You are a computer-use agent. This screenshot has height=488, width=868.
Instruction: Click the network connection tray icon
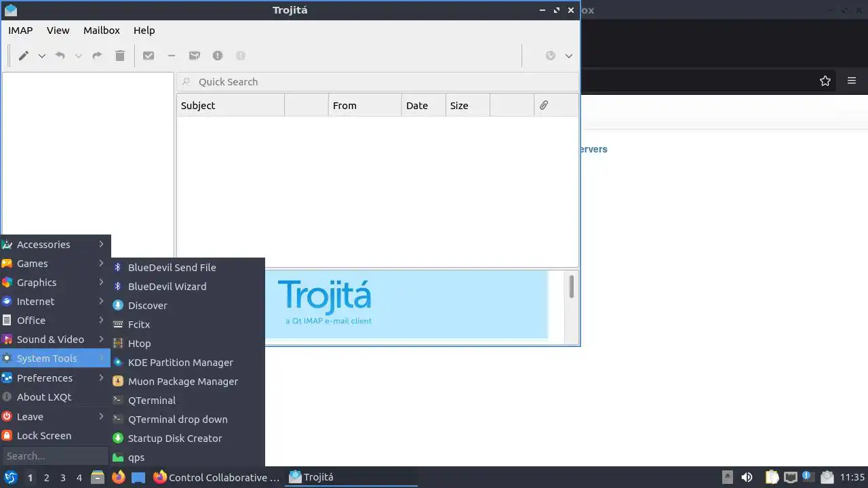click(x=790, y=477)
